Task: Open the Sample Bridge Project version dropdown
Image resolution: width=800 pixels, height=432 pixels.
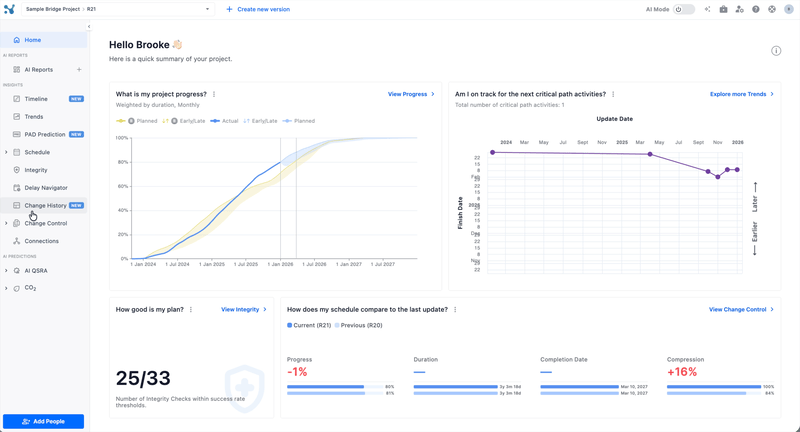Action: pyautogui.click(x=207, y=9)
